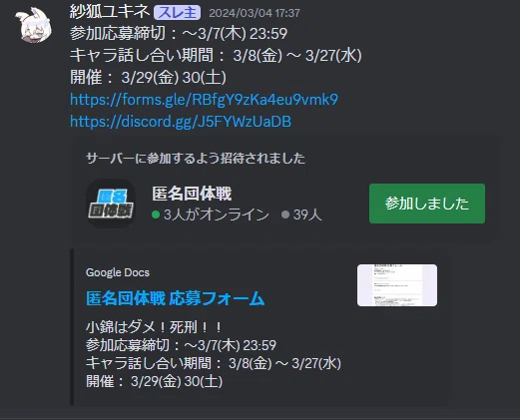Image resolution: width=520 pixels, height=420 pixels.
Task: Click the スレ主 badge next to username
Action: tap(177, 13)
